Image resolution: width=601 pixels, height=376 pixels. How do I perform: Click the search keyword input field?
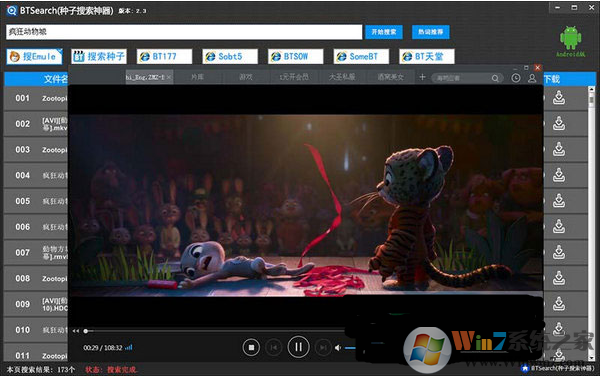[184, 32]
